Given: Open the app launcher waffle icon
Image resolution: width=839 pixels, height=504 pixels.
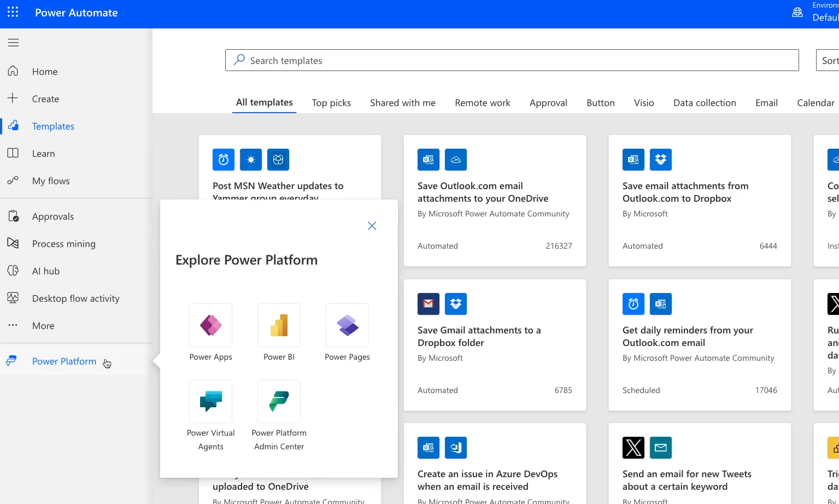Looking at the screenshot, I should [13, 12].
